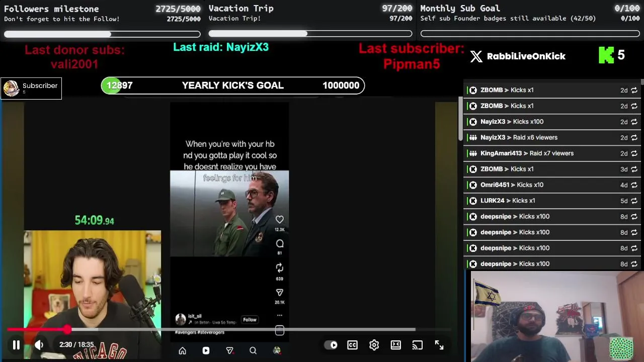The image size is (644, 362).
Task: Select NayizX3 Raid x6 viewers row
Action: pos(552,137)
